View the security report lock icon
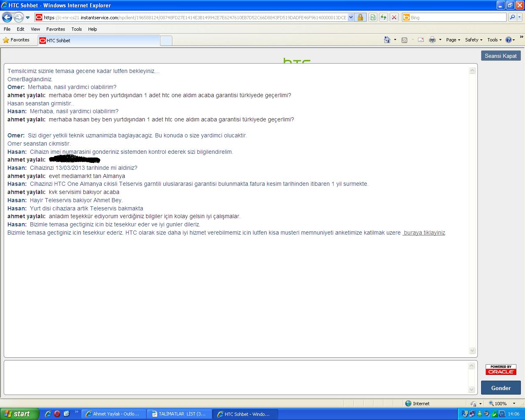This screenshot has width=525, height=420. point(360,17)
